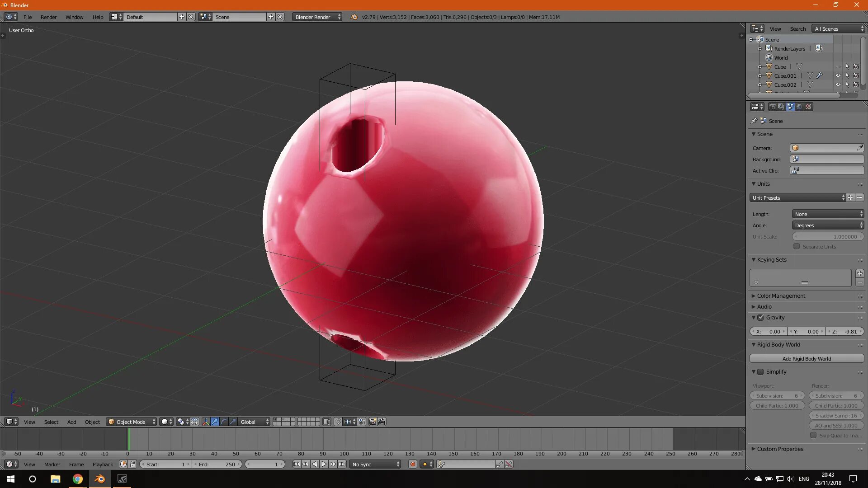Click the jump to end frame icon
Image resolution: width=868 pixels, height=488 pixels.
(x=342, y=464)
